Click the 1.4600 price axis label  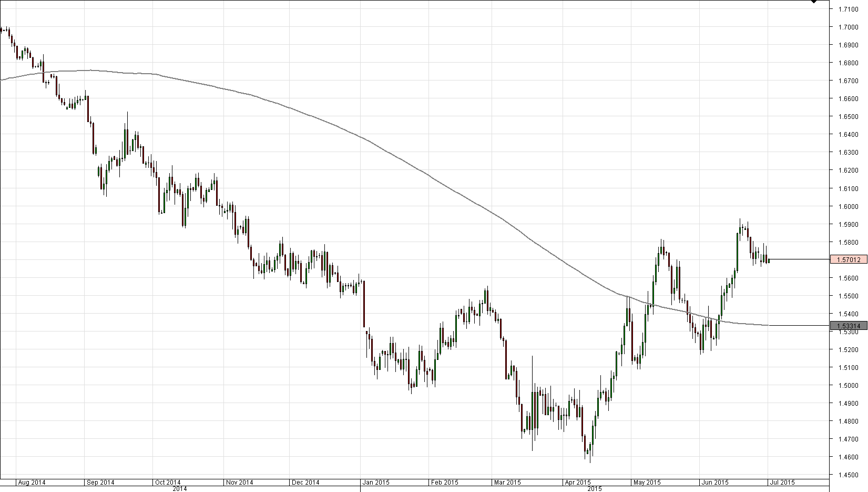click(849, 457)
